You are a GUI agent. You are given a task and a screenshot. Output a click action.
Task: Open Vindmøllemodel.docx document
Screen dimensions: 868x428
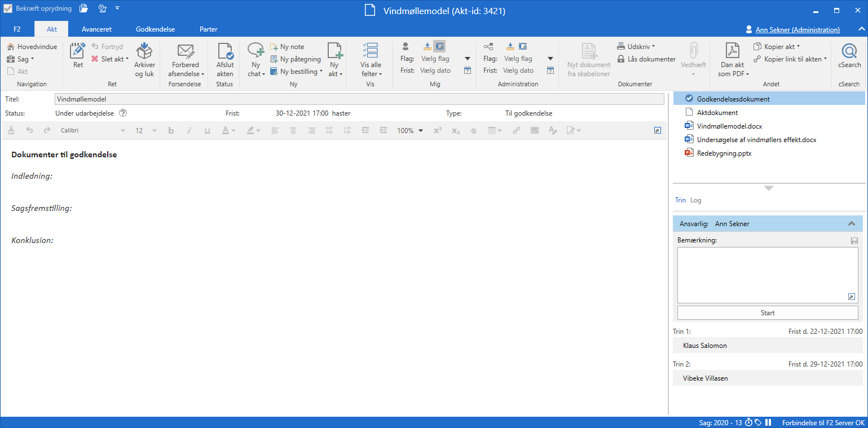(x=729, y=126)
